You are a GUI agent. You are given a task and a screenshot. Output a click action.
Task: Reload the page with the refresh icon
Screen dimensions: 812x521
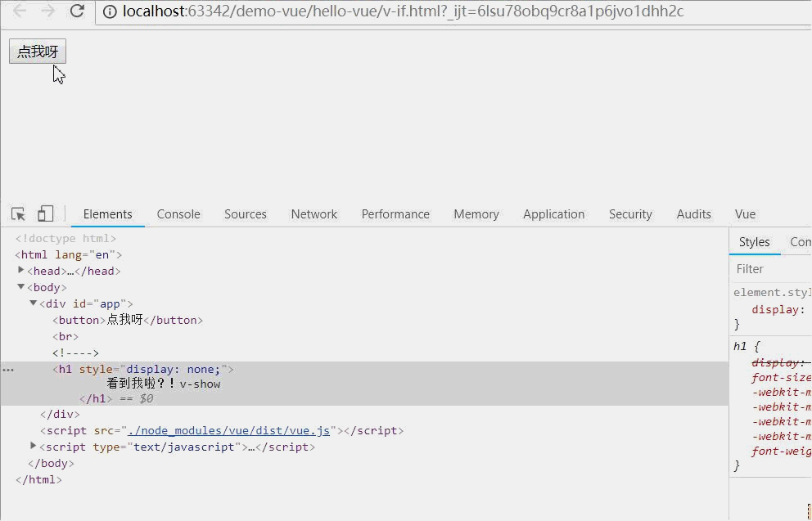pyautogui.click(x=77, y=11)
